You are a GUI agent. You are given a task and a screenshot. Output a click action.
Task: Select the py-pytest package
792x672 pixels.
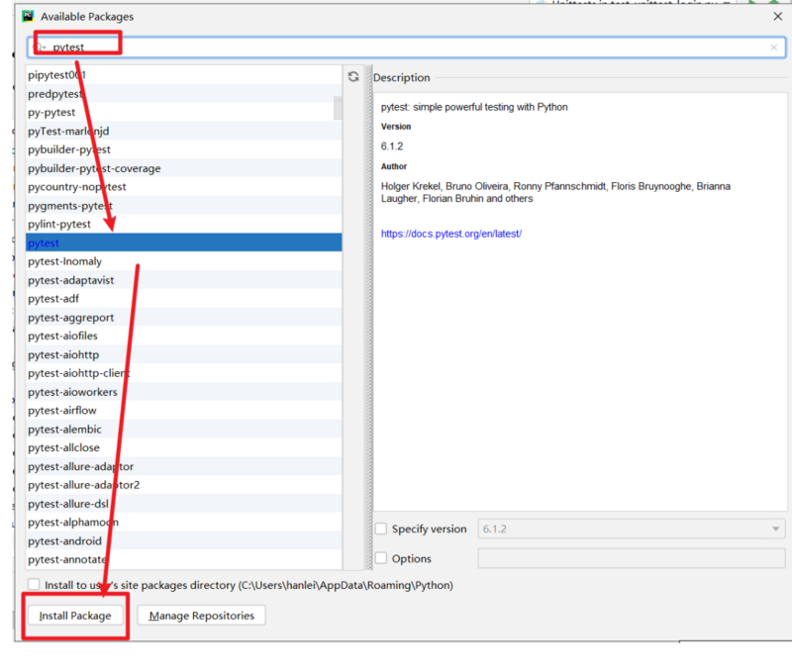pyautogui.click(x=184, y=112)
